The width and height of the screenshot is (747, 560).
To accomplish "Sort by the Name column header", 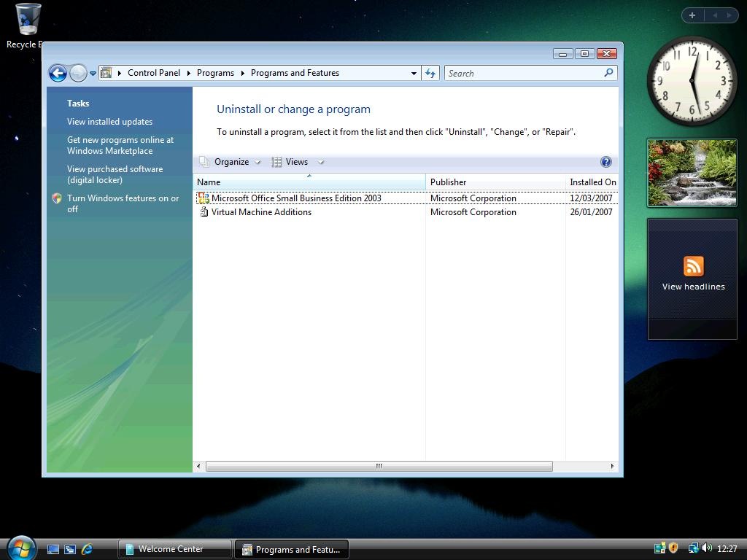I will point(309,182).
